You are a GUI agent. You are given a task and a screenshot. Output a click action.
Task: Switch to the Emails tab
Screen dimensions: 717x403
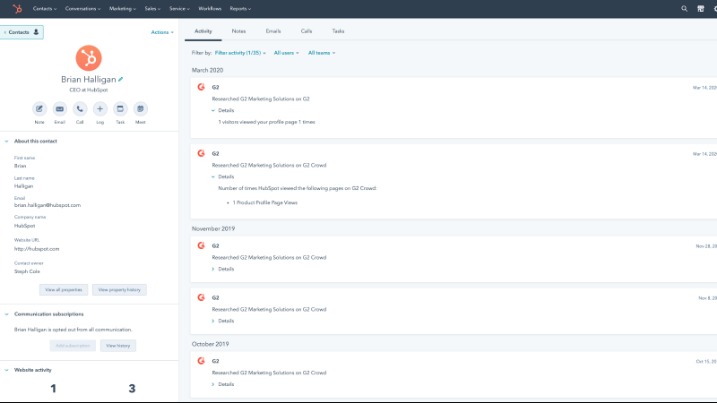272,31
